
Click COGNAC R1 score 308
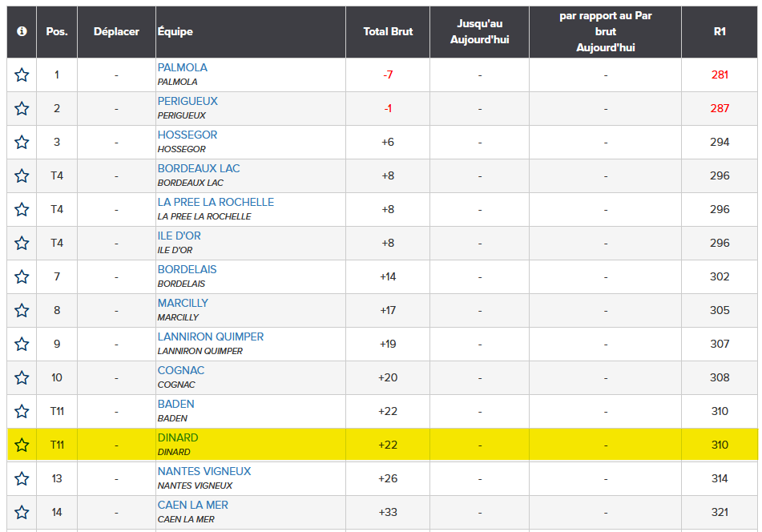point(720,377)
